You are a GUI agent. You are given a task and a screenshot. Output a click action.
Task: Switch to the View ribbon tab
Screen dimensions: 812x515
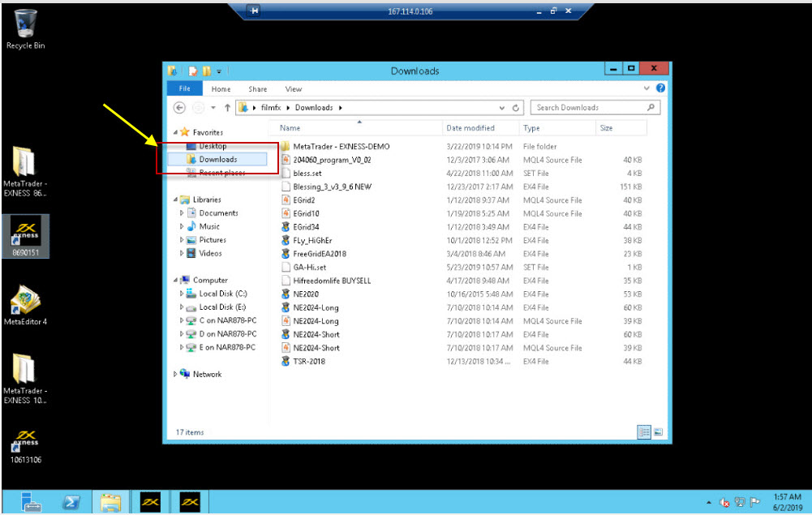point(293,89)
